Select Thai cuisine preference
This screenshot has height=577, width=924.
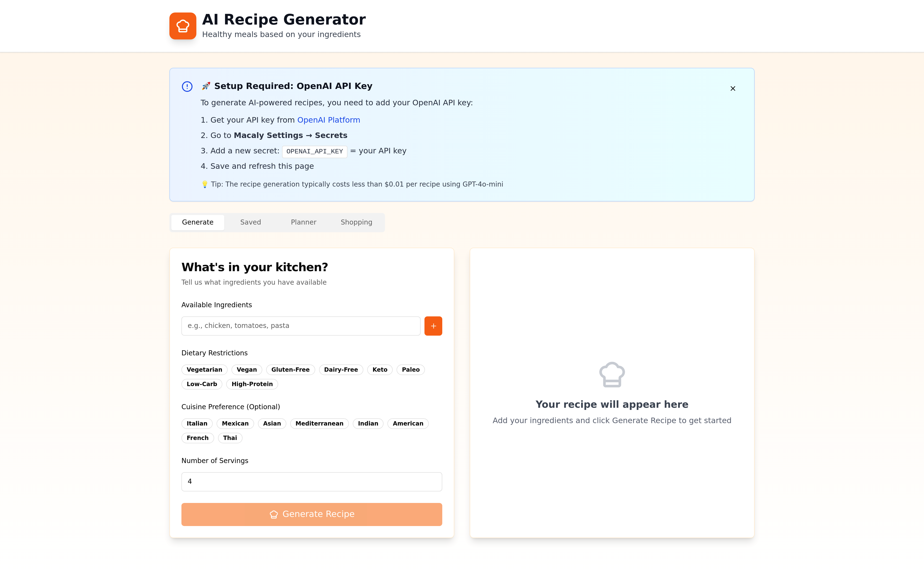[230, 438]
